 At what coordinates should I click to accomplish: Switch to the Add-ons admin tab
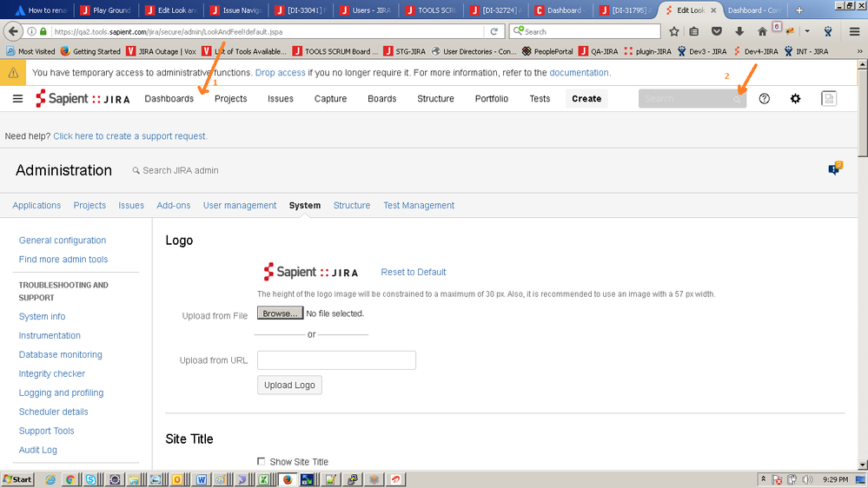coord(173,205)
